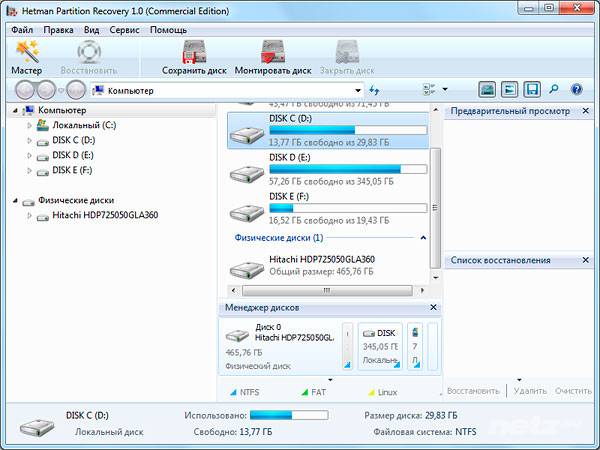600x450 pixels.
Task: Expand the Локальный (C:) tree node
Action: point(29,125)
